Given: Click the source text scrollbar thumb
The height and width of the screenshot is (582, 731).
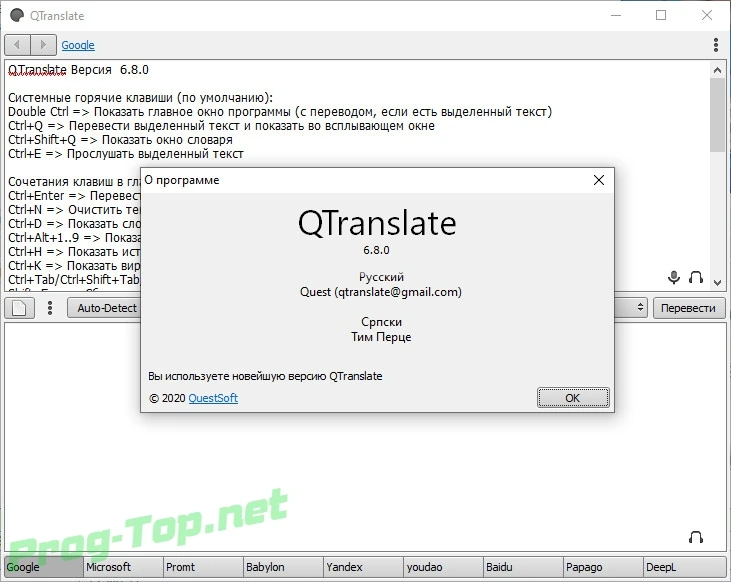Looking at the screenshot, I should [717, 115].
